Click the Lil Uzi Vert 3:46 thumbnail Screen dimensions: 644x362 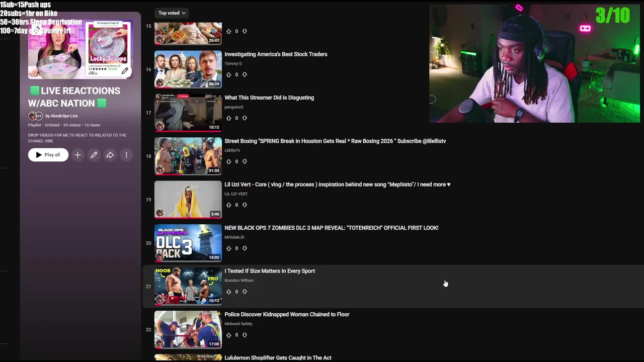click(188, 200)
